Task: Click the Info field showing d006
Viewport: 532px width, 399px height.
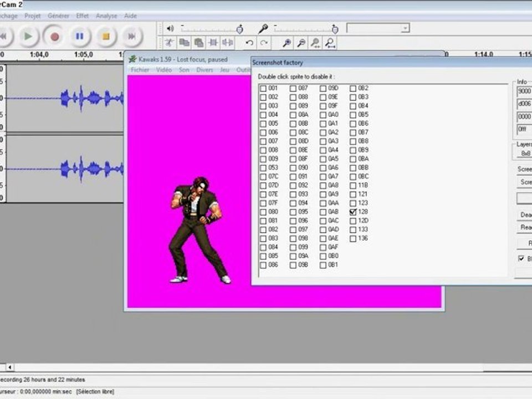Action: coord(524,104)
